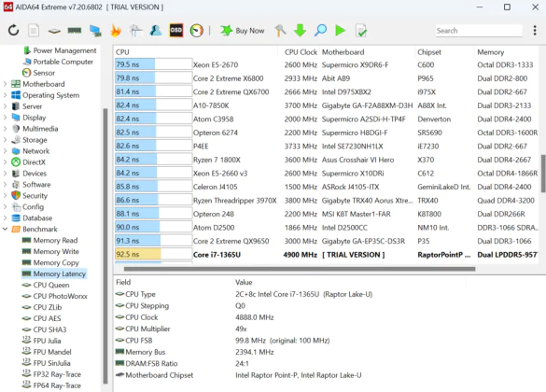Screen dimensions: 546x392
Task: Start benchmark with green play icon
Action: pyautogui.click(x=341, y=31)
